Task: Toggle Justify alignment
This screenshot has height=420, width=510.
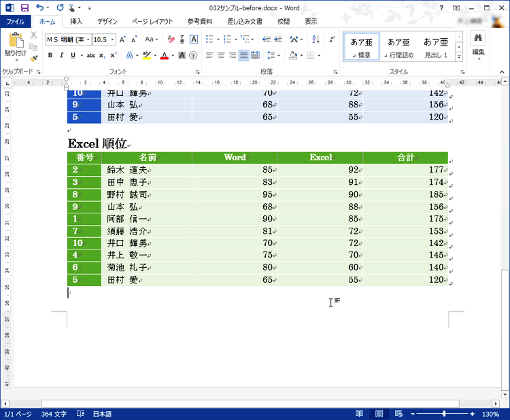Action: [x=243, y=55]
